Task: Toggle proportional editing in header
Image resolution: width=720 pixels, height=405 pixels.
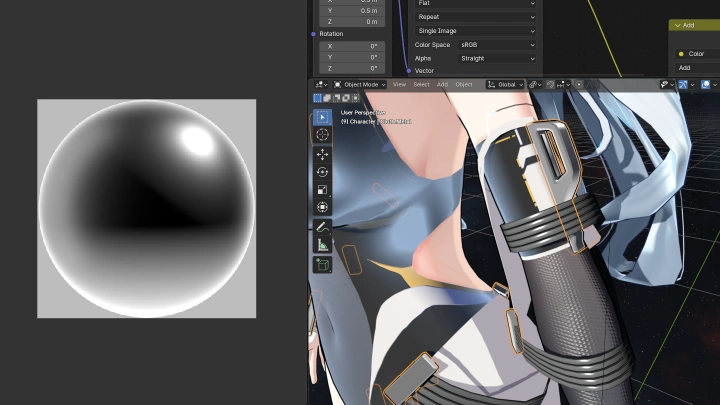Action: [x=579, y=84]
